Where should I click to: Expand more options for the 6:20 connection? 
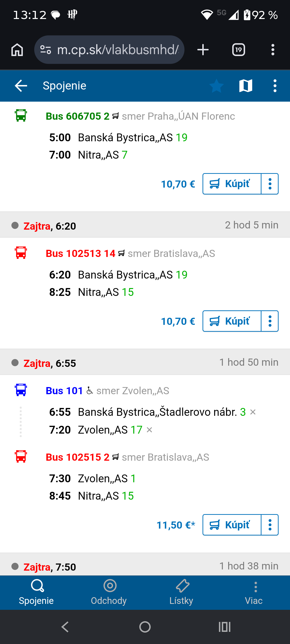[270, 321]
